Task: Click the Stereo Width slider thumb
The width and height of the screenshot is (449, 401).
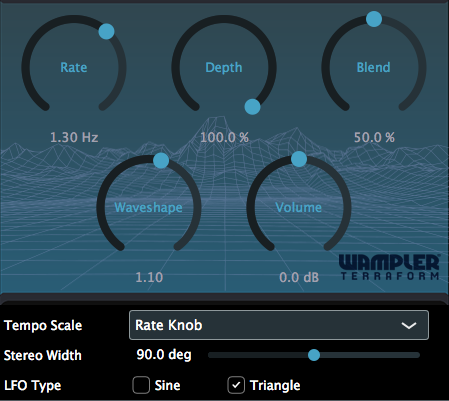Action: pos(314,355)
